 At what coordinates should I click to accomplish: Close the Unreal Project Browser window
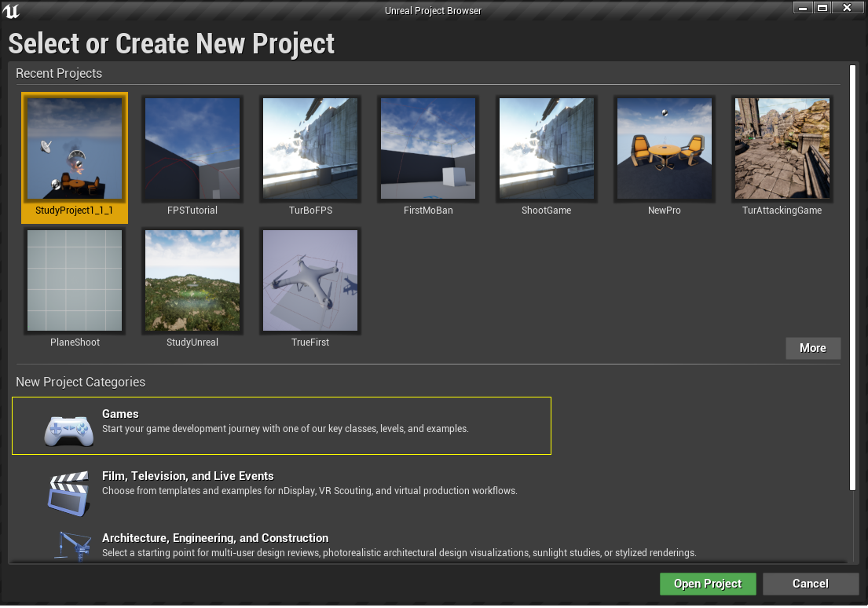[847, 8]
